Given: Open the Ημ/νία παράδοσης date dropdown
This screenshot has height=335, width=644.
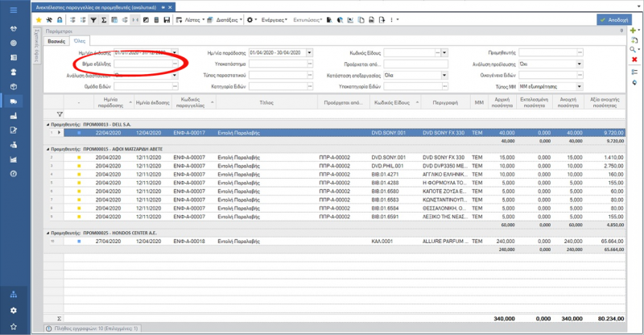Looking at the screenshot, I should [x=310, y=52].
